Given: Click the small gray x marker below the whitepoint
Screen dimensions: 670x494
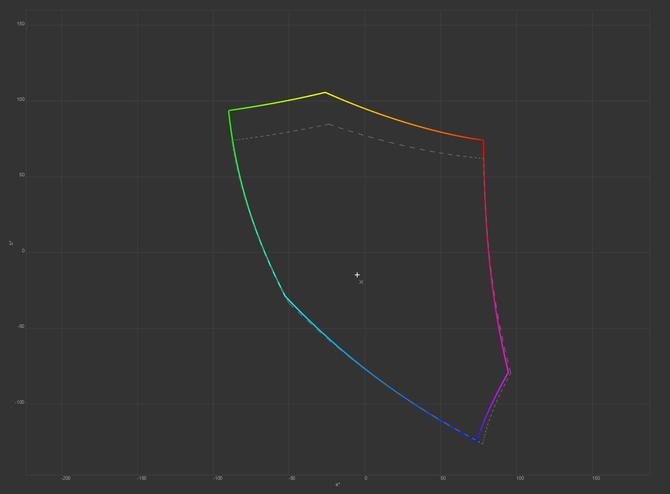Looking at the screenshot, I should tap(361, 282).
